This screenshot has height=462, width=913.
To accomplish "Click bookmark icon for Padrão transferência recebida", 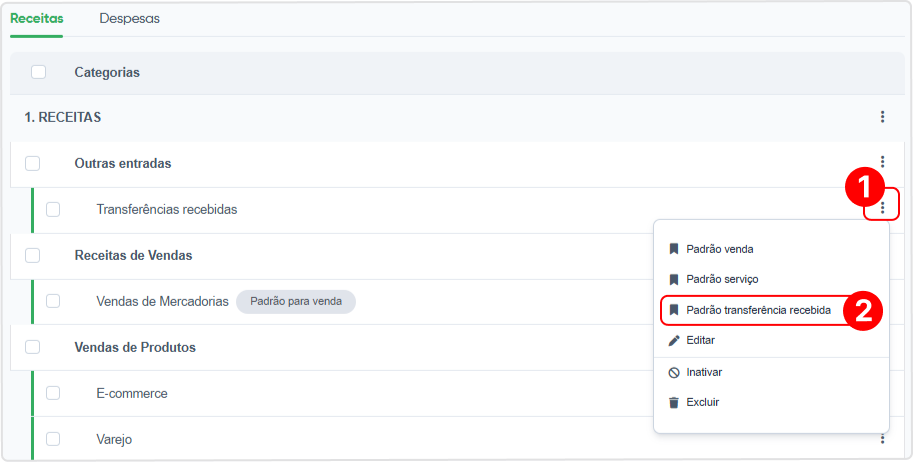I will (674, 310).
